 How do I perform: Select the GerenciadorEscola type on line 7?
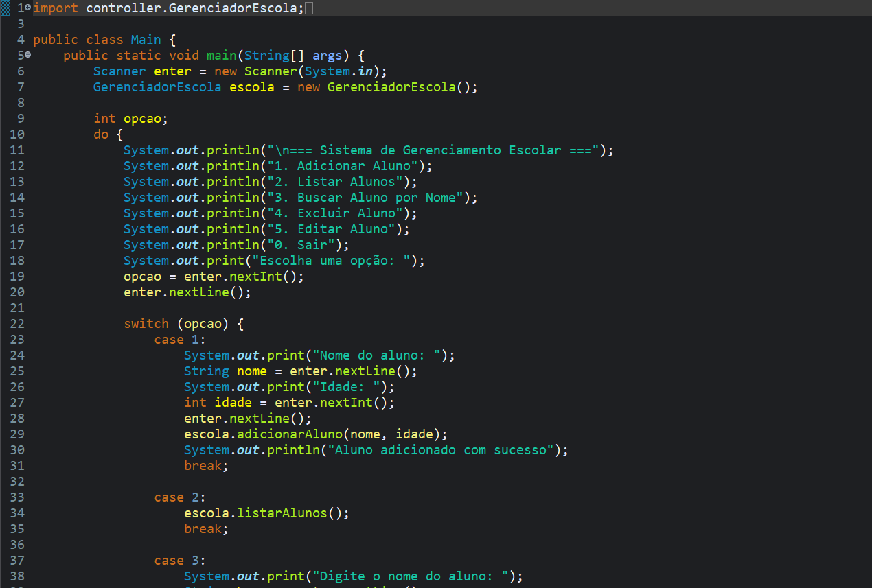(x=157, y=86)
